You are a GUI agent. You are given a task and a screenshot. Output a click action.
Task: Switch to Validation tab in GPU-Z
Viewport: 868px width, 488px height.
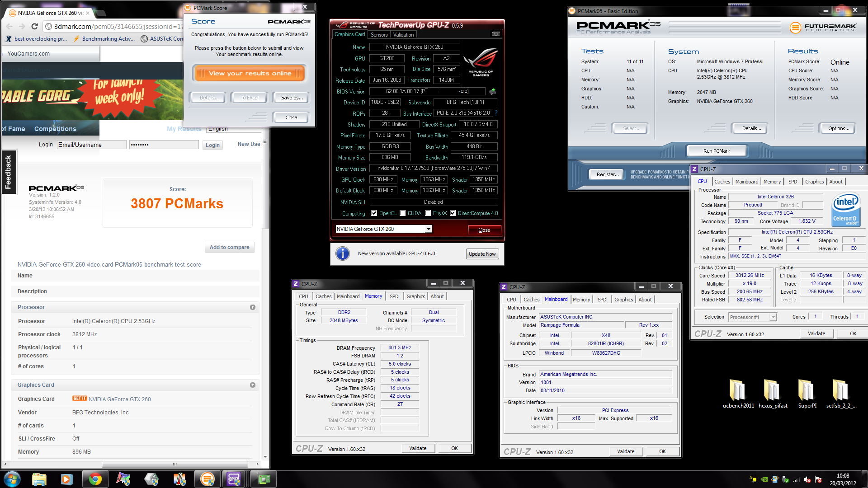click(403, 35)
